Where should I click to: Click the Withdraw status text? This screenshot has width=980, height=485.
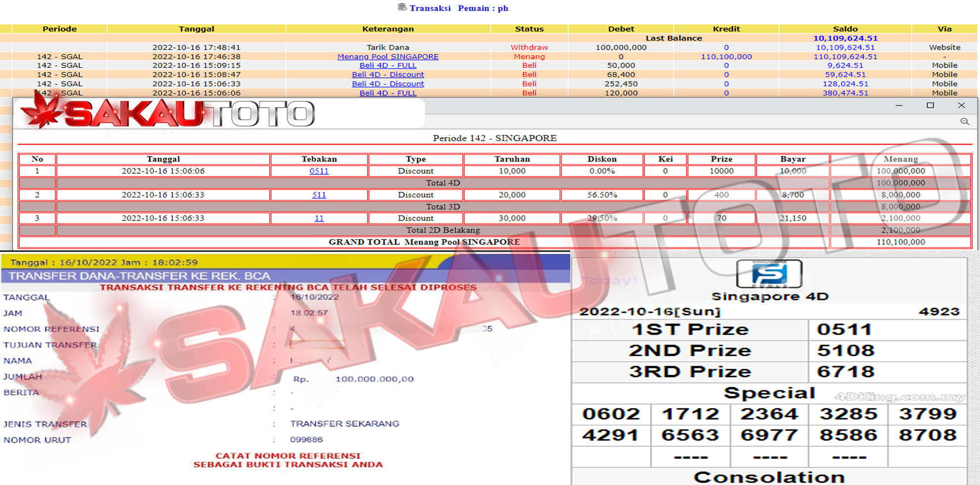[x=529, y=48]
